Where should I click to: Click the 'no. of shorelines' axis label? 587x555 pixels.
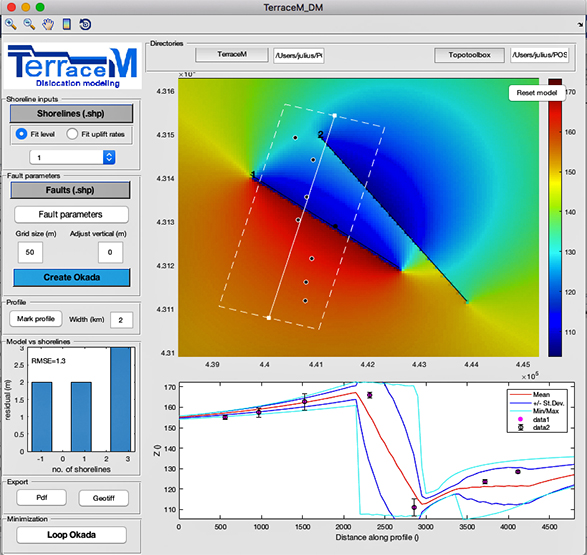click(81, 469)
